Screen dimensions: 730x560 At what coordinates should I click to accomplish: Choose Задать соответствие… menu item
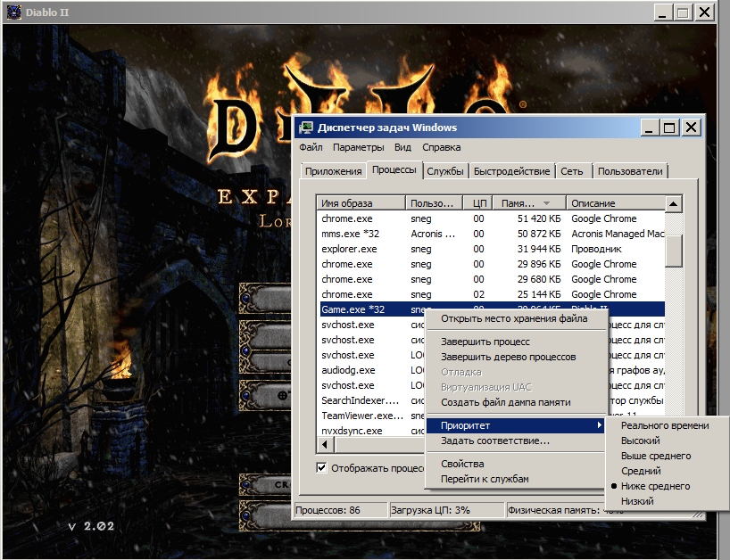coord(516,441)
